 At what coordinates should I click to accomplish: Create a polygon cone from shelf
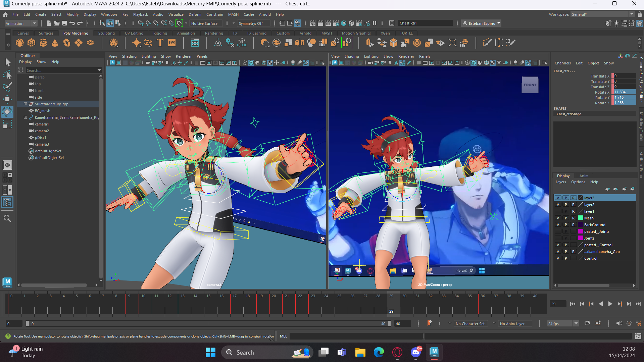click(55, 43)
